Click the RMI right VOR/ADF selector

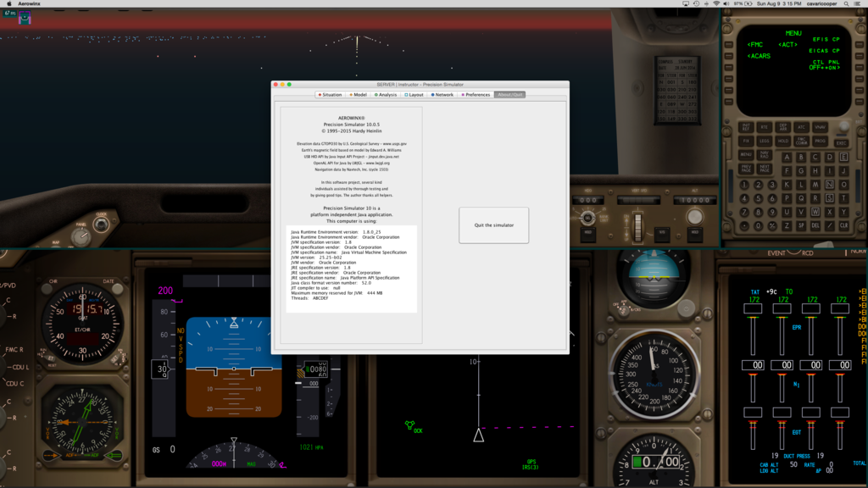point(114,455)
